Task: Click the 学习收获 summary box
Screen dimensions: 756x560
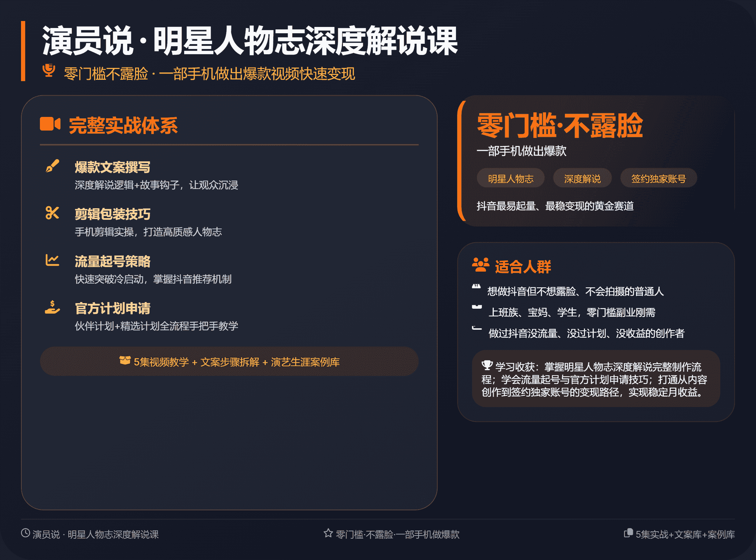Action: [596, 379]
